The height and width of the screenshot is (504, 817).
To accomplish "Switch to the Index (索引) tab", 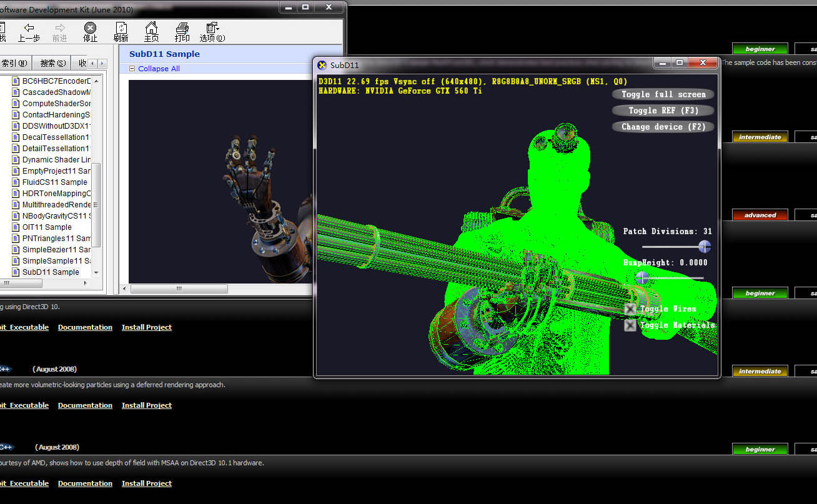I will pos(14,63).
